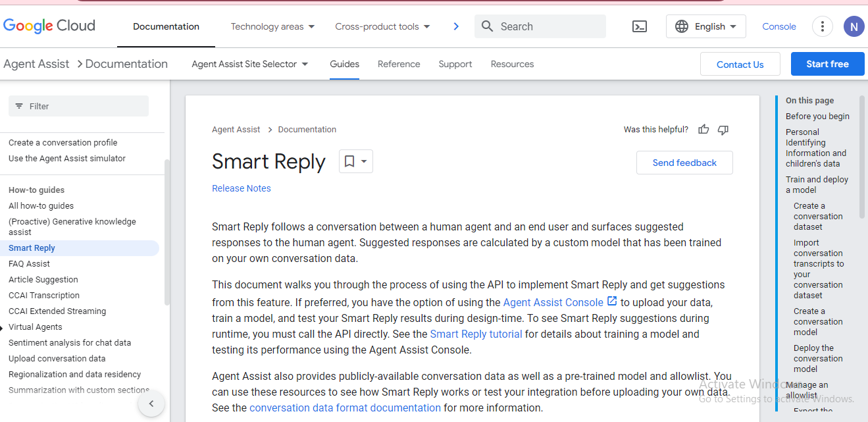Click the left sidebar scrollbar
Image resolution: width=868 pixels, height=422 pixels.
(167, 232)
